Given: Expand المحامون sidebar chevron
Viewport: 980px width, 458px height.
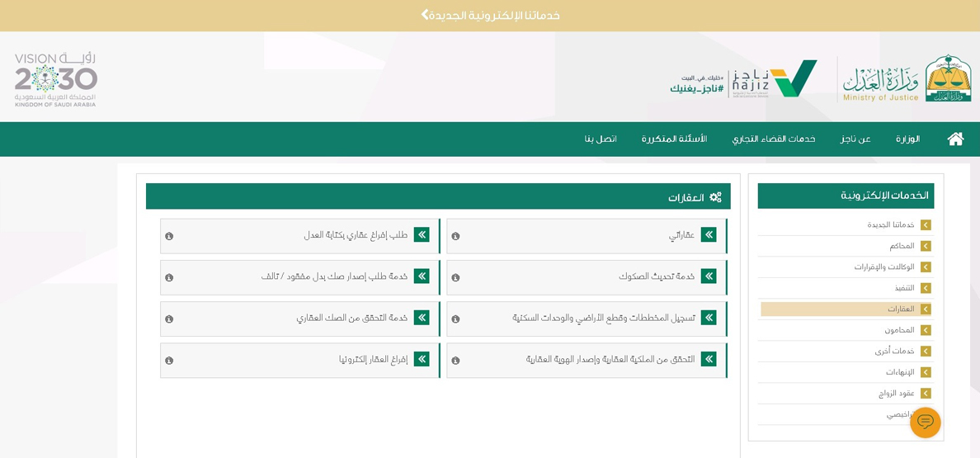Looking at the screenshot, I should click(x=926, y=330).
